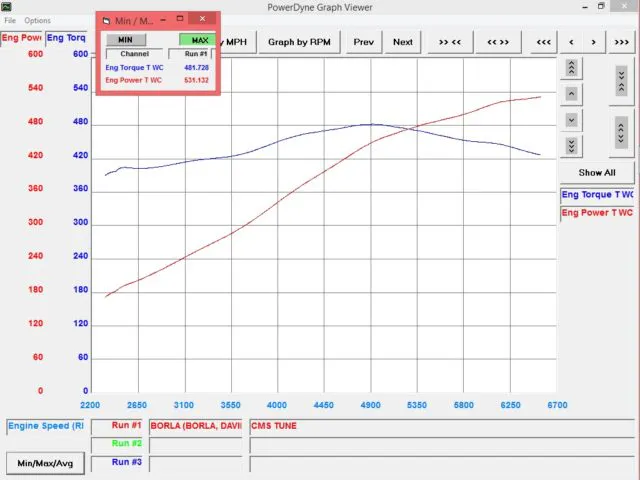Toggle Eng Power T WC trace in legend

pos(597,213)
